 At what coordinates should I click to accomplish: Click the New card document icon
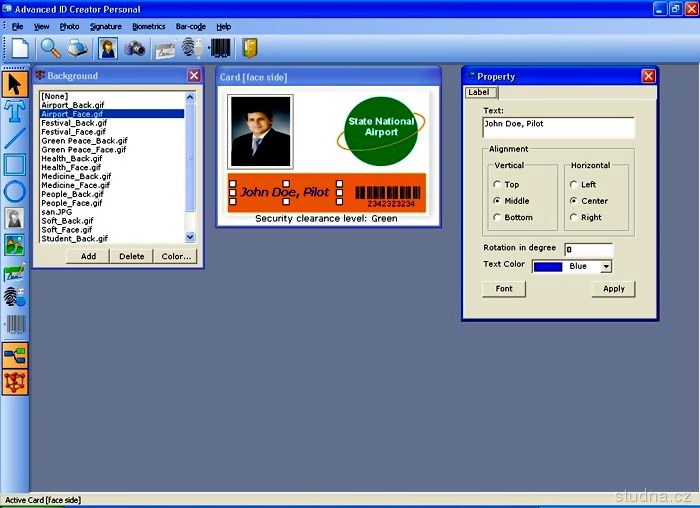click(20, 48)
